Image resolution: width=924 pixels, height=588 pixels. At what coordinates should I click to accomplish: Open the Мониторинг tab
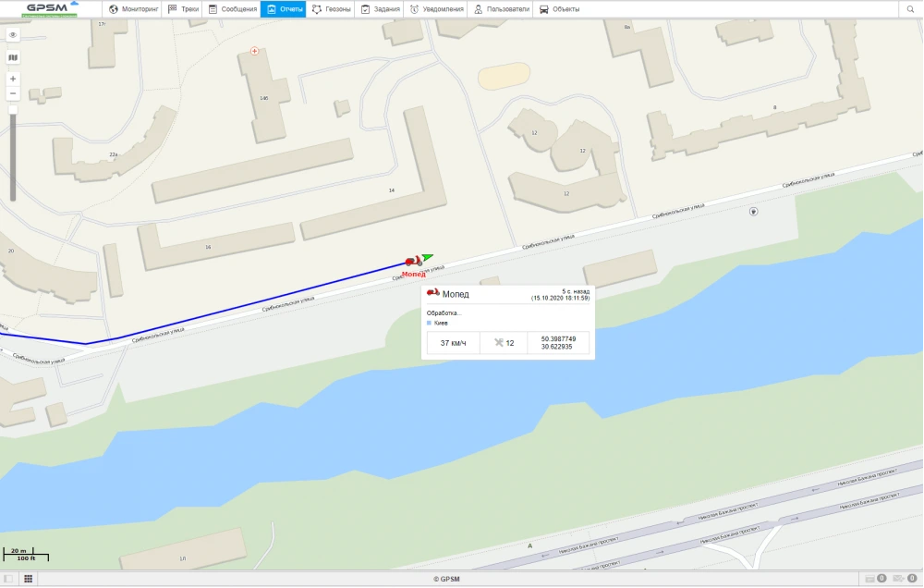coord(134,9)
